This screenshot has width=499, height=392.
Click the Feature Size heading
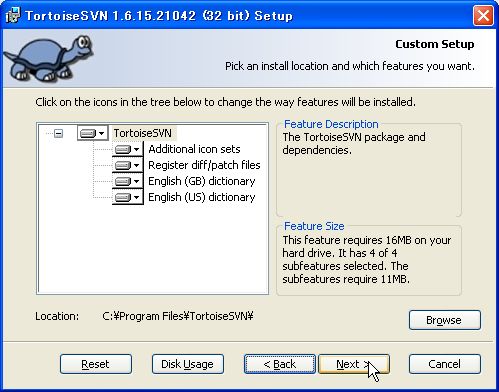tap(314, 226)
